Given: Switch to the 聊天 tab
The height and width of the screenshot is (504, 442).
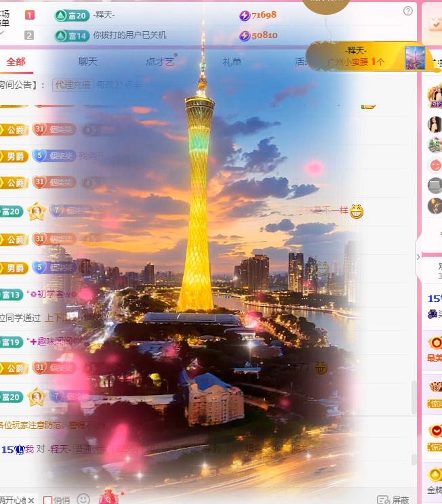Looking at the screenshot, I should (x=88, y=62).
